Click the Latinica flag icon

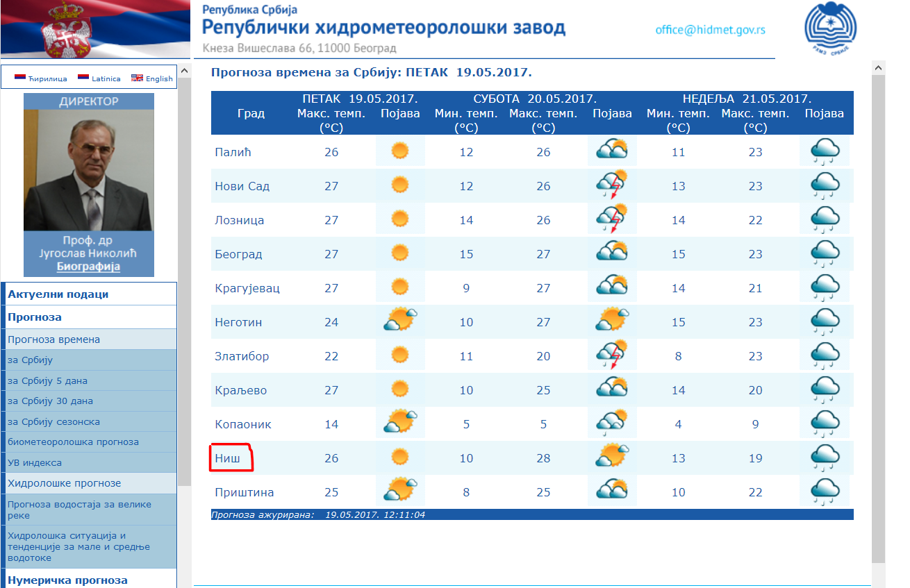pos(83,78)
